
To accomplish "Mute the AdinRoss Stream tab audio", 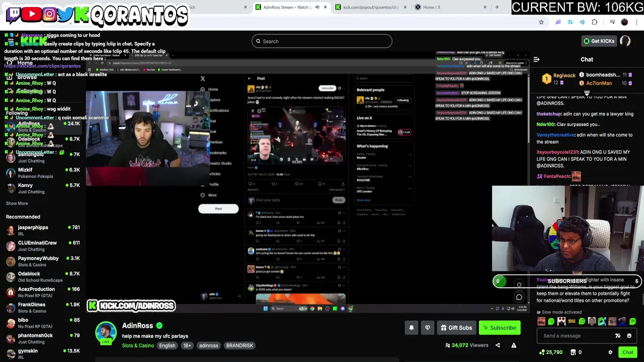I will (317, 7).
